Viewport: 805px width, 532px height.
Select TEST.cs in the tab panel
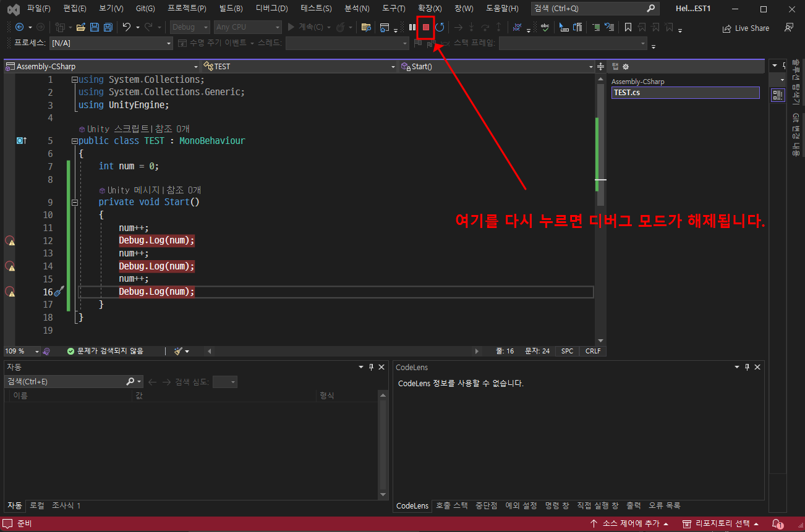click(x=685, y=93)
